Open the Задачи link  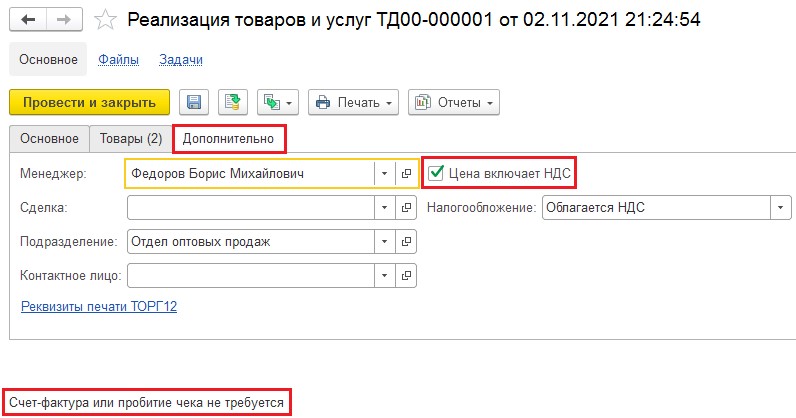181,59
